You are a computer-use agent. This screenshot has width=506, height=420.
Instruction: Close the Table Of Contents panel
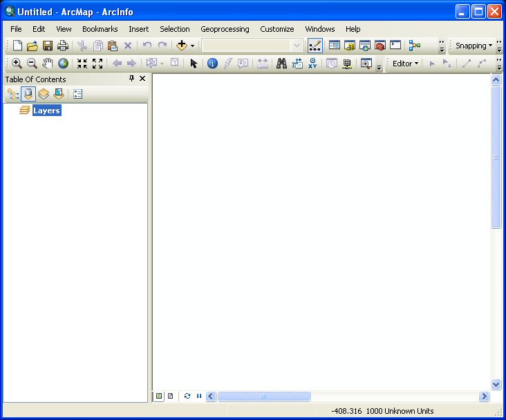pyautogui.click(x=142, y=78)
